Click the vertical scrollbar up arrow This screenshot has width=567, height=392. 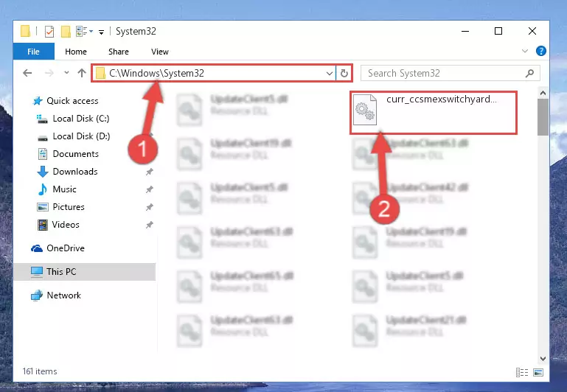click(x=543, y=94)
